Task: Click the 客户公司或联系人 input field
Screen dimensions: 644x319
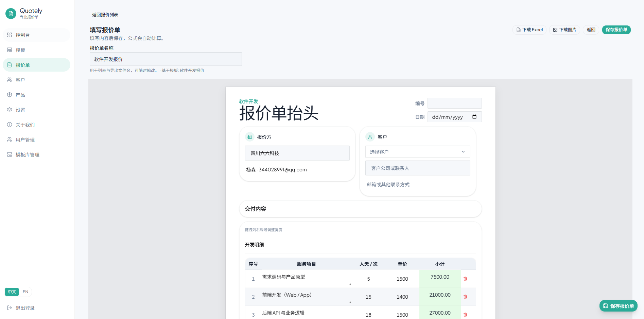Action: 418,168
